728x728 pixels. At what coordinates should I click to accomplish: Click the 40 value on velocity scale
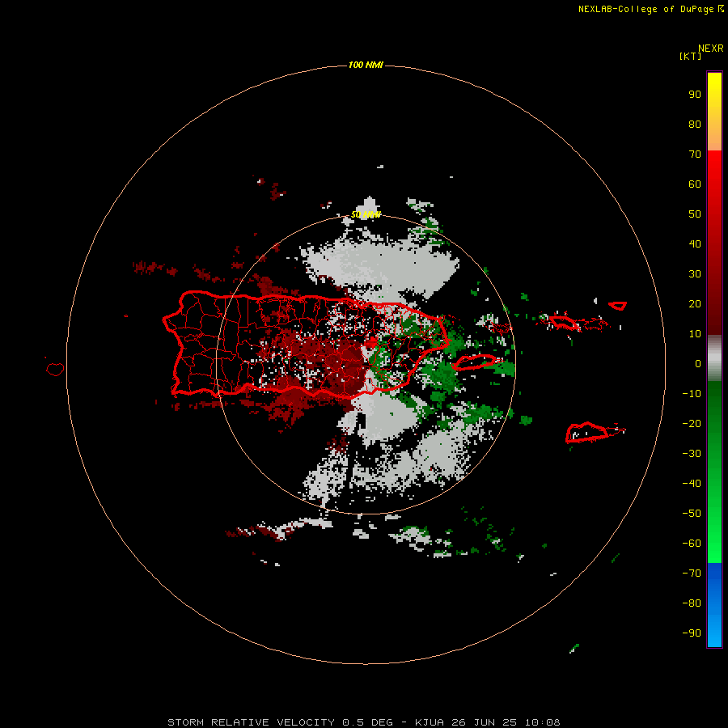pos(695,243)
